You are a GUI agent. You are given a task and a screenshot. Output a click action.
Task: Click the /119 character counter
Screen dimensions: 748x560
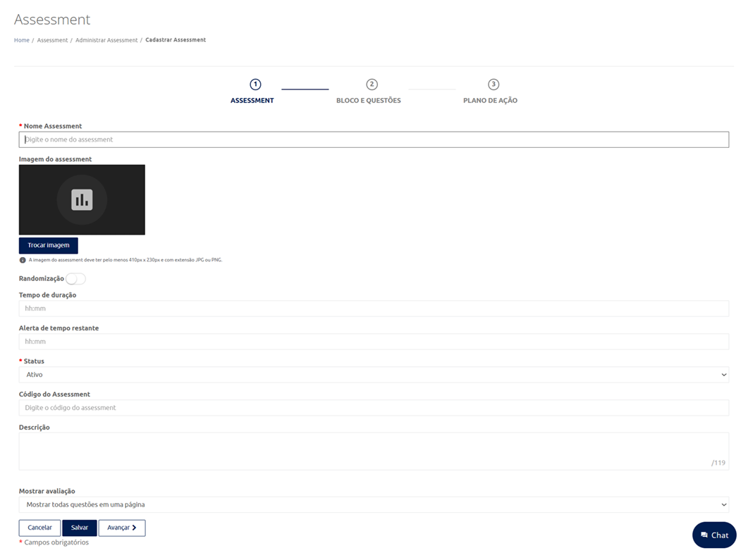point(718,463)
